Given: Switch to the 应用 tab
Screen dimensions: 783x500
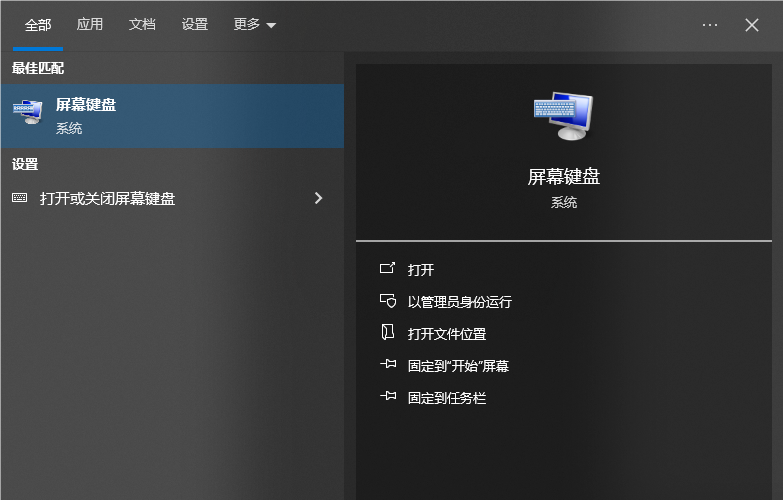Looking at the screenshot, I should [90, 24].
